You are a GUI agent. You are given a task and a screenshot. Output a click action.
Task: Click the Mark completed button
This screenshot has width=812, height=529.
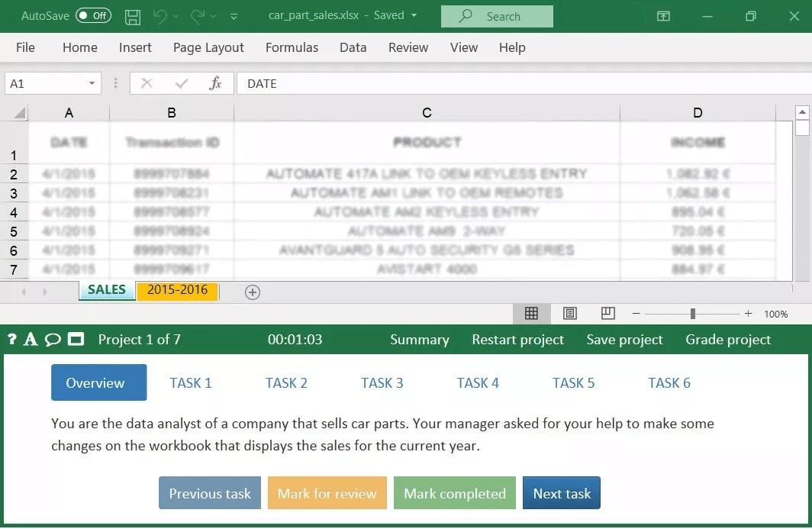pos(455,493)
